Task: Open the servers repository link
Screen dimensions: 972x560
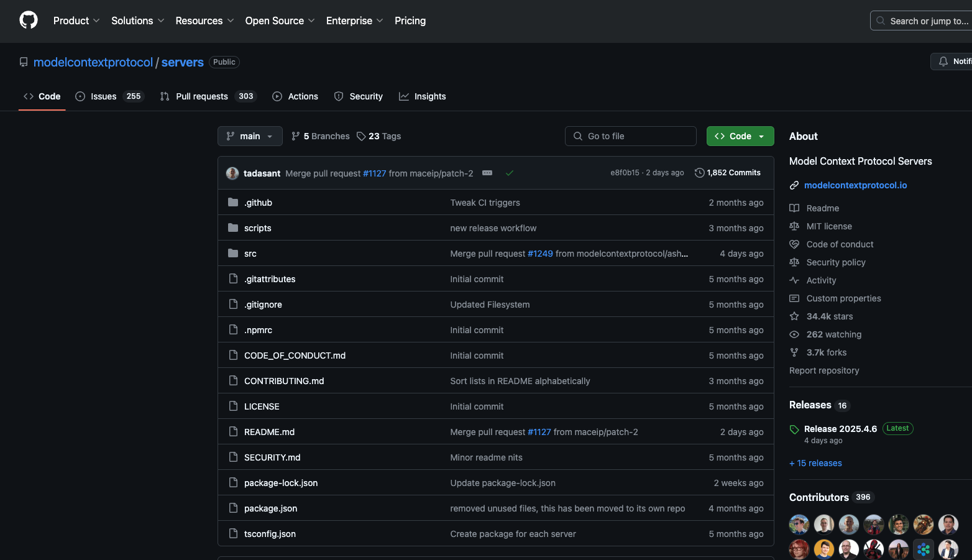Action: coord(183,62)
